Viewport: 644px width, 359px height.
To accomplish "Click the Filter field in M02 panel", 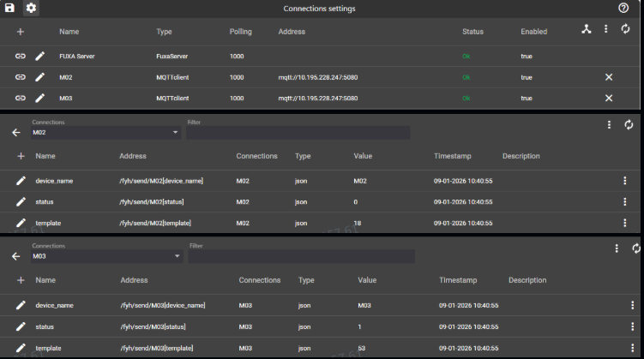I will 297,133.
